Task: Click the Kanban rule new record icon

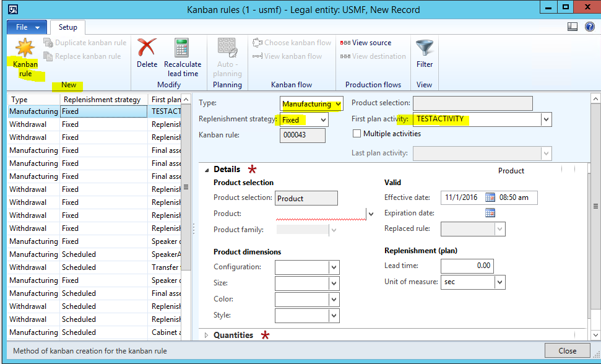Action: coord(25,48)
